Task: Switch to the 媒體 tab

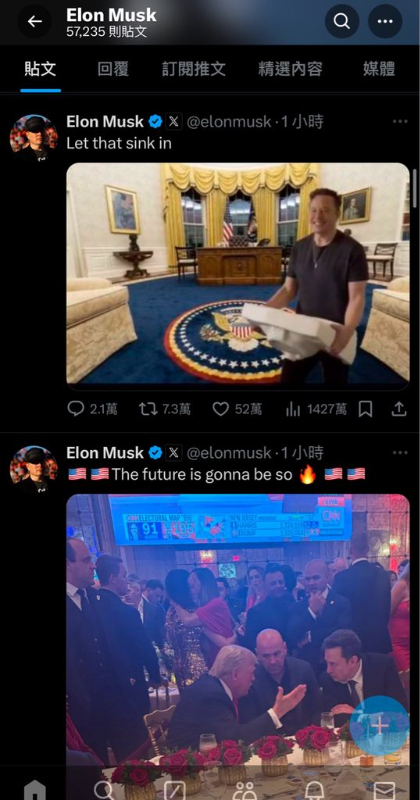Action: 379,69
